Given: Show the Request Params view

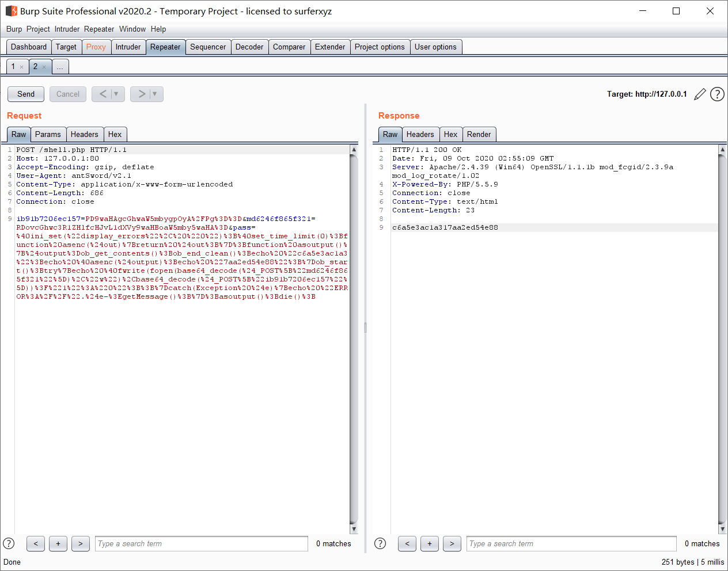Looking at the screenshot, I should point(48,135).
